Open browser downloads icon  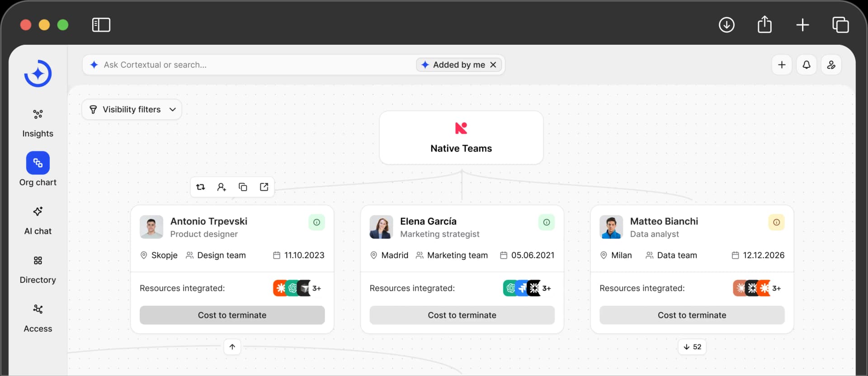[x=726, y=25]
